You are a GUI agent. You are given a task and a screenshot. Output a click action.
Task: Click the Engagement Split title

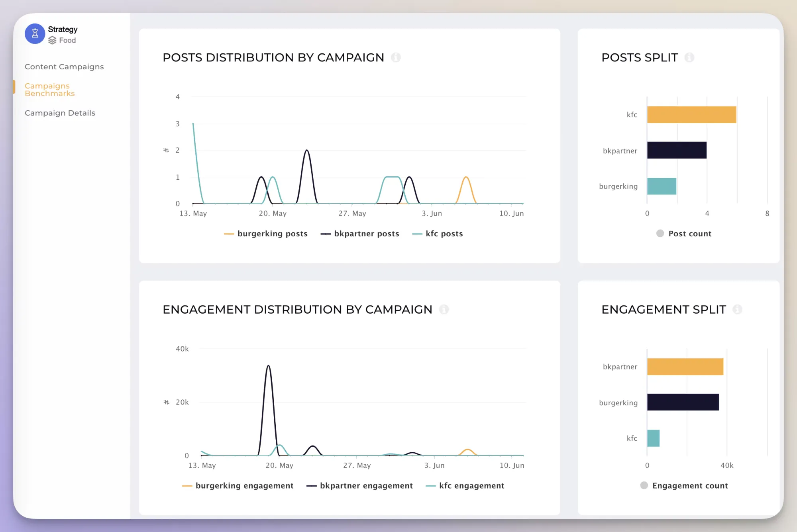tap(664, 309)
